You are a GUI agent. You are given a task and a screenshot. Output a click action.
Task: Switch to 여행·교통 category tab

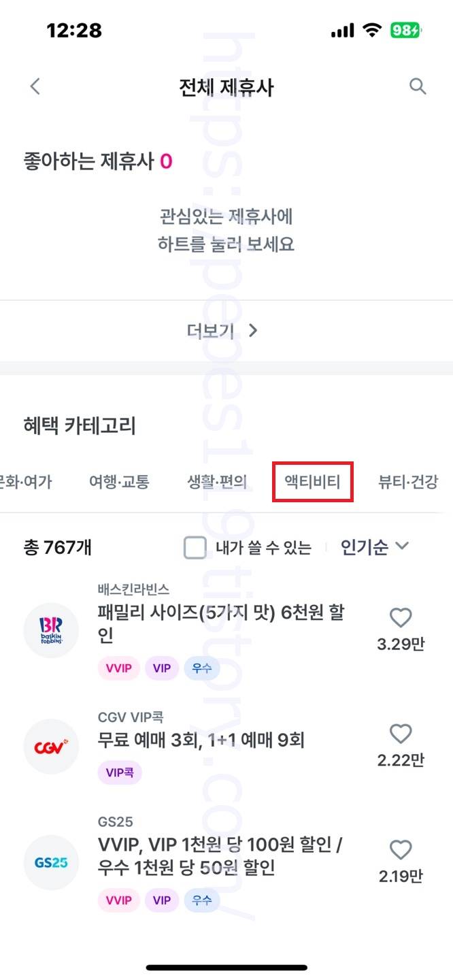119,483
